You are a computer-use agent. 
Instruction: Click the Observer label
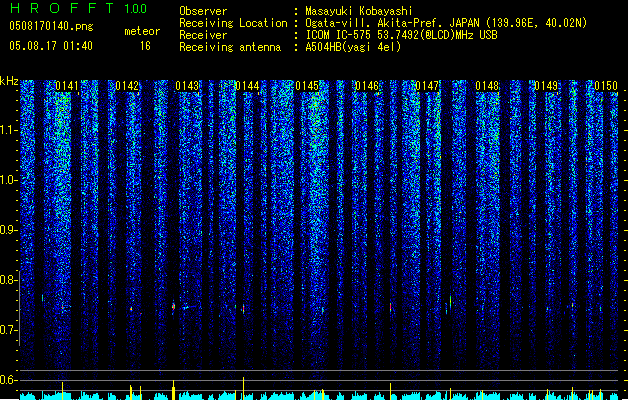point(203,11)
